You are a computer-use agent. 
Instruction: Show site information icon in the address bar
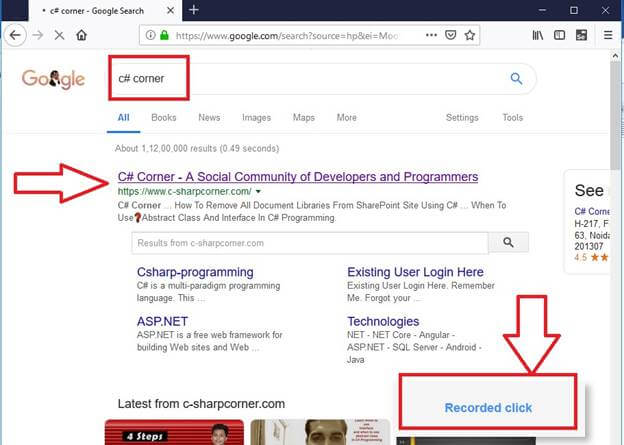[x=150, y=35]
